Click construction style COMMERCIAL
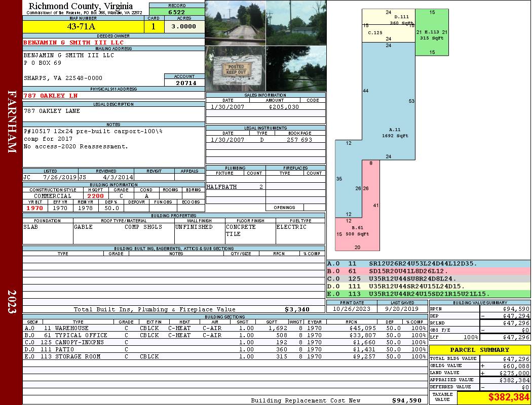Screen dimensions: 532x405 coord(53,196)
